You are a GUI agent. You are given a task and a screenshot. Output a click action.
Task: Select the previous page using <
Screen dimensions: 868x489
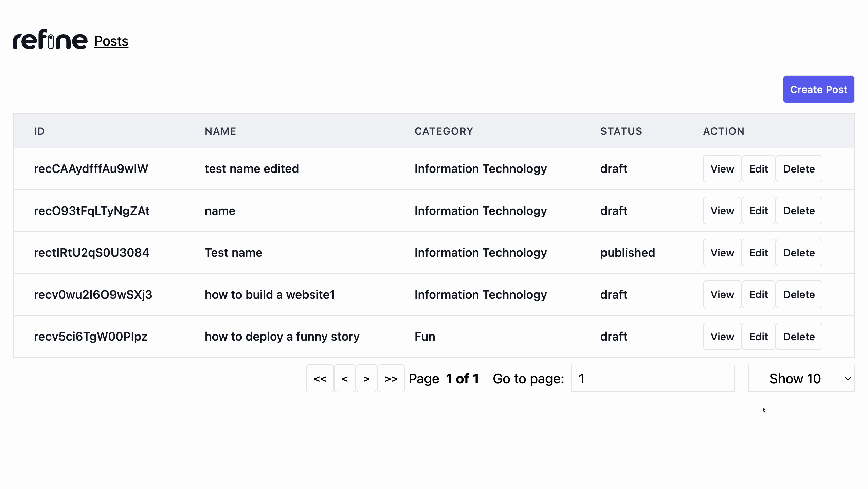click(x=345, y=378)
